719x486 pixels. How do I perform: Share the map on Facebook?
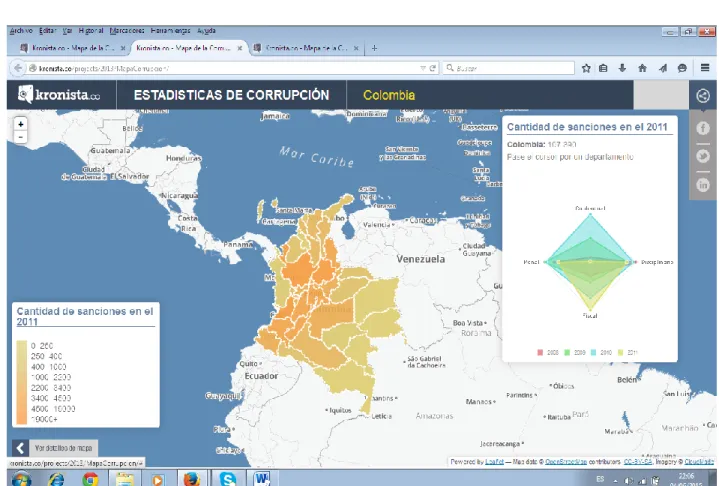pyautogui.click(x=702, y=128)
